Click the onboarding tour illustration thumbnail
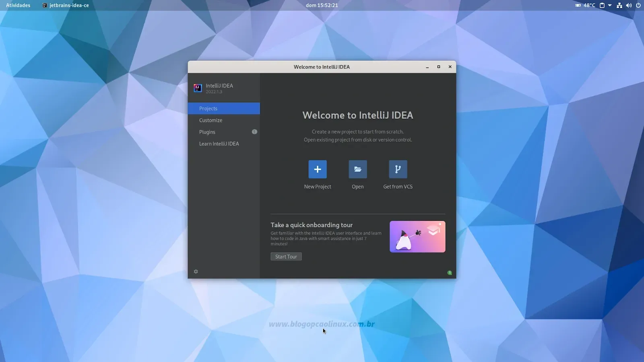The image size is (644, 362). [417, 237]
